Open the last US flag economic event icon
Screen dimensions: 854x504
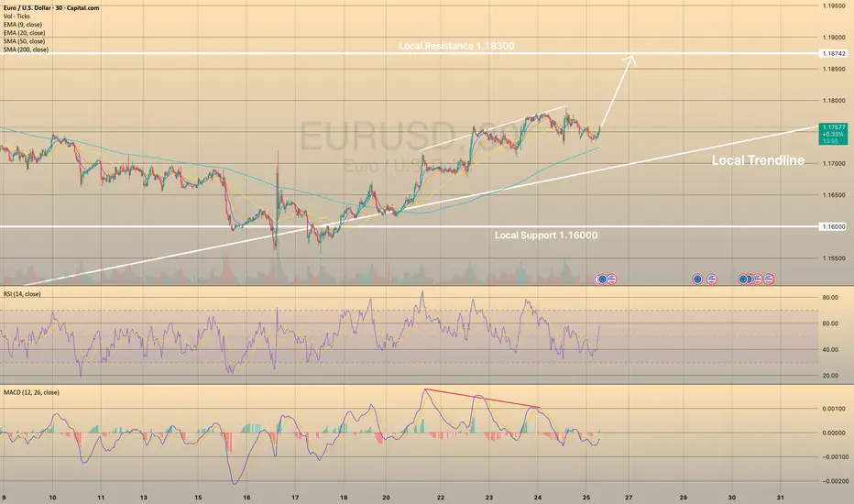pyautogui.click(x=769, y=279)
